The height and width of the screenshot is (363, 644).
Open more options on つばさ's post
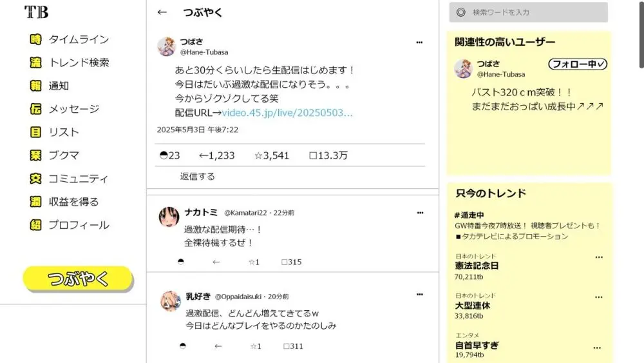pyautogui.click(x=419, y=42)
